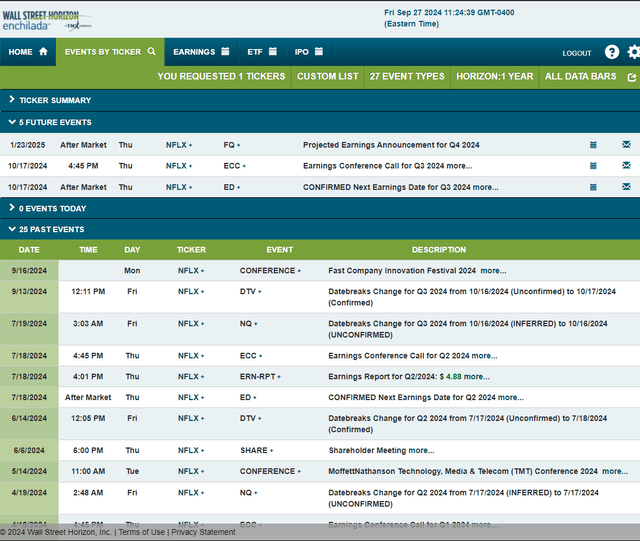Open the Terms of Use link
This screenshot has height=541, width=640.
pos(142,532)
